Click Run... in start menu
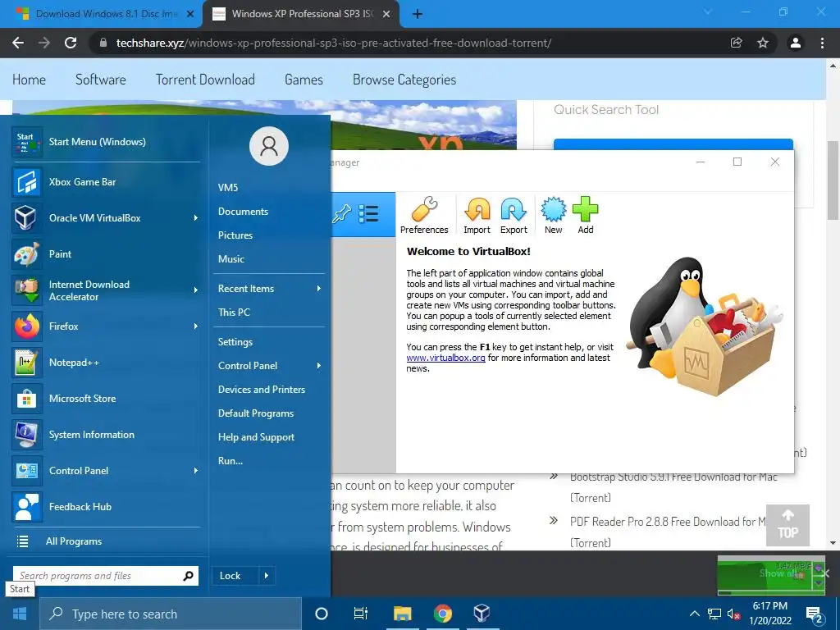The width and height of the screenshot is (840, 630). 231,461
